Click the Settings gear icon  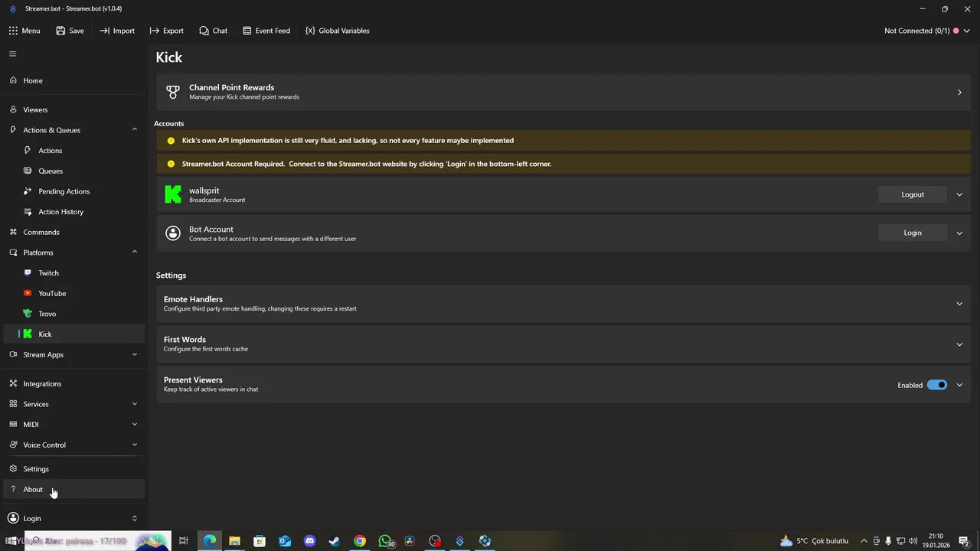point(13,468)
